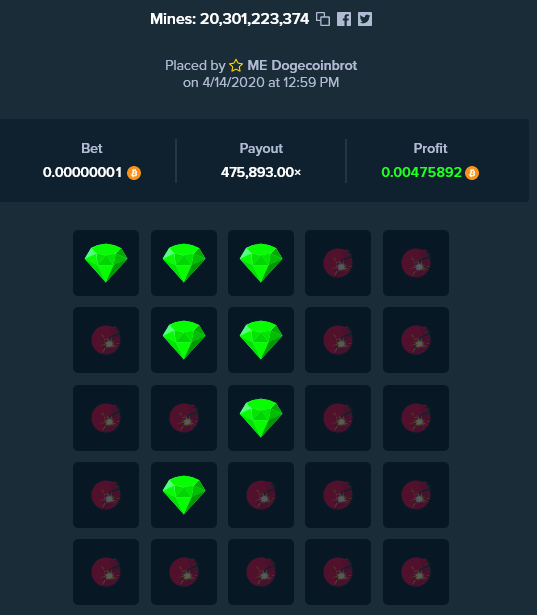Viewport: 537px width, 615px height.
Task: Share bet on Twitter icon
Action: pos(365,19)
